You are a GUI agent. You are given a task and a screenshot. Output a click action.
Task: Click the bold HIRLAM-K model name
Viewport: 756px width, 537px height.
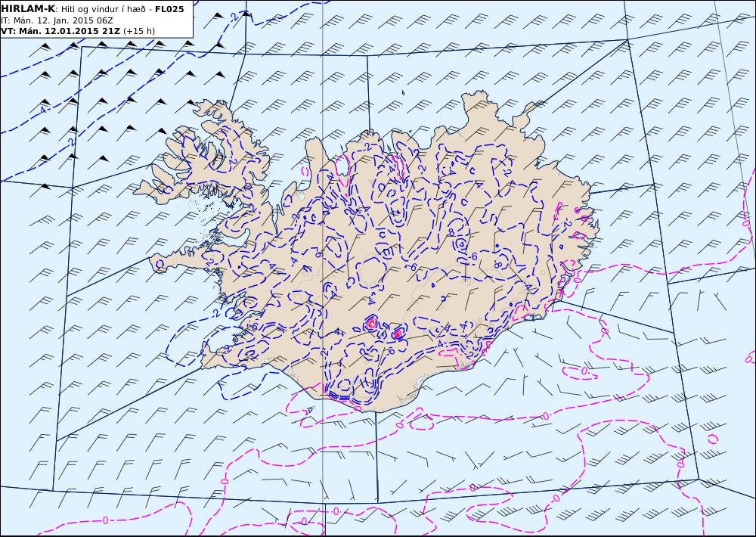pos(27,9)
